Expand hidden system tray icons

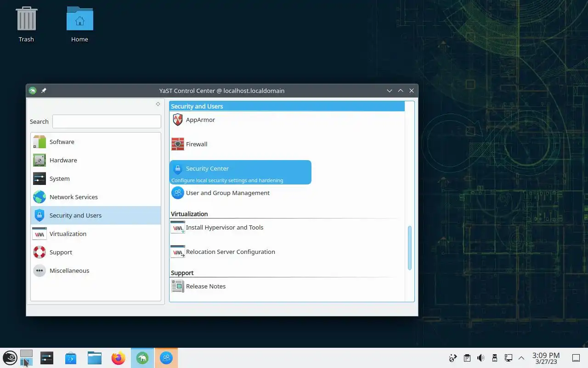point(521,358)
